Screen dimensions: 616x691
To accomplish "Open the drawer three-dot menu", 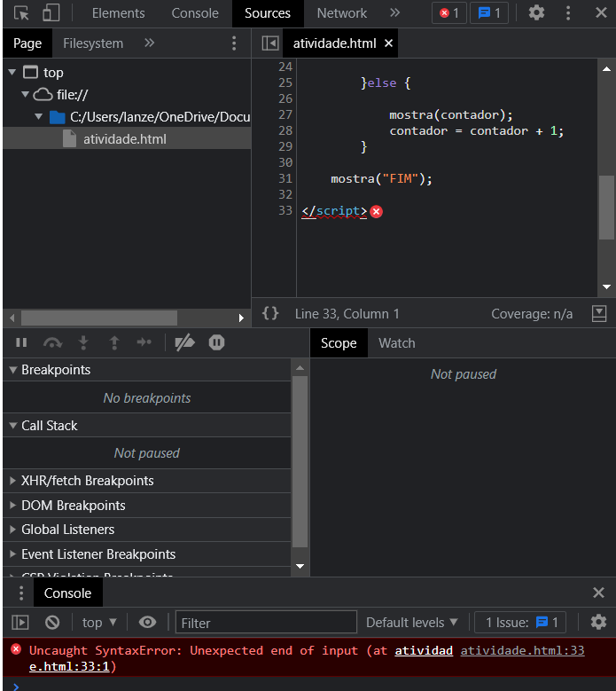I will (20, 593).
